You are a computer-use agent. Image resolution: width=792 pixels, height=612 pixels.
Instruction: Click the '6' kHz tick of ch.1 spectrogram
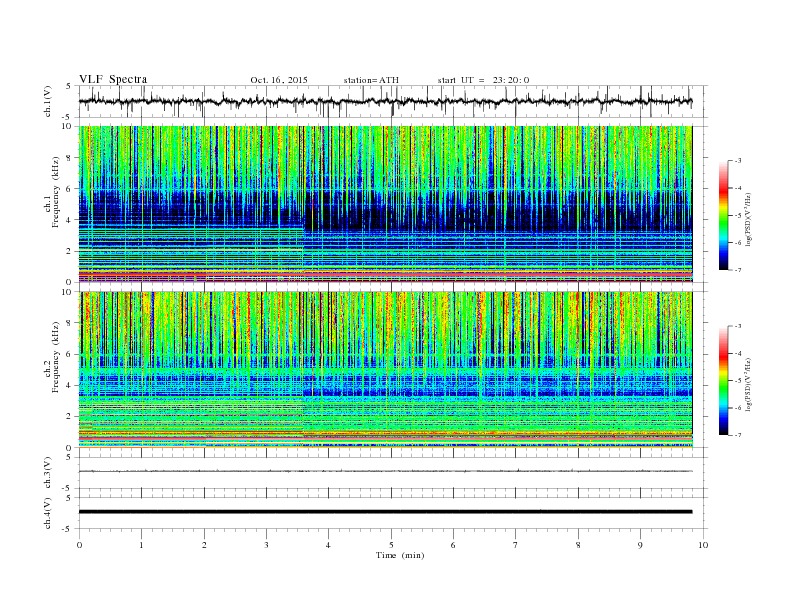(x=70, y=189)
